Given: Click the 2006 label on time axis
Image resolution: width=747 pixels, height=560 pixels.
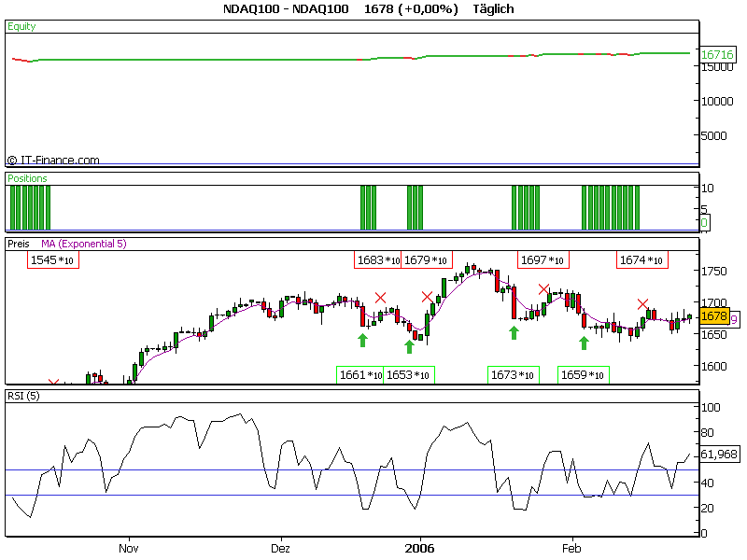Looking at the screenshot, I should [419, 549].
